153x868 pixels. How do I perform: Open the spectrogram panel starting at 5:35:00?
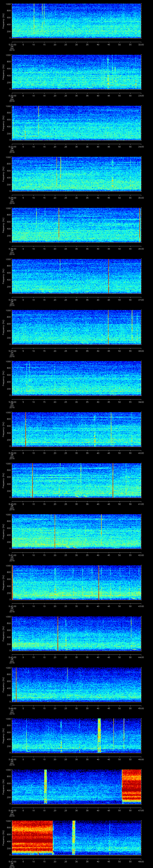coord(76,225)
